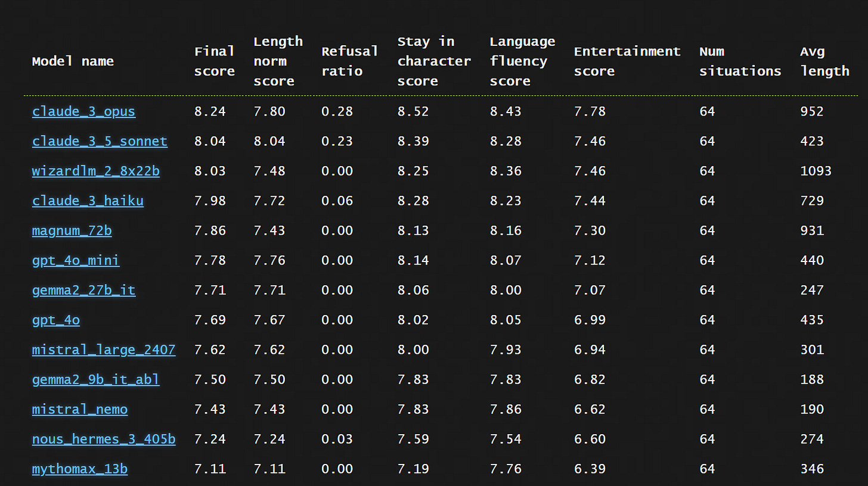Open the magnum_72b model link
Image resolution: width=868 pixels, height=486 pixels.
[72, 230]
